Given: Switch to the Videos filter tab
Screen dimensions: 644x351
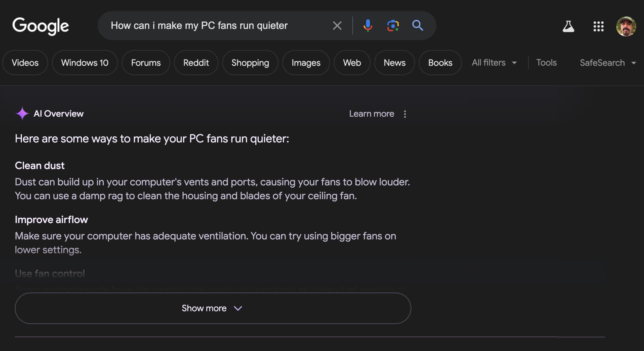Looking at the screenshot, I should coord(25,62).
